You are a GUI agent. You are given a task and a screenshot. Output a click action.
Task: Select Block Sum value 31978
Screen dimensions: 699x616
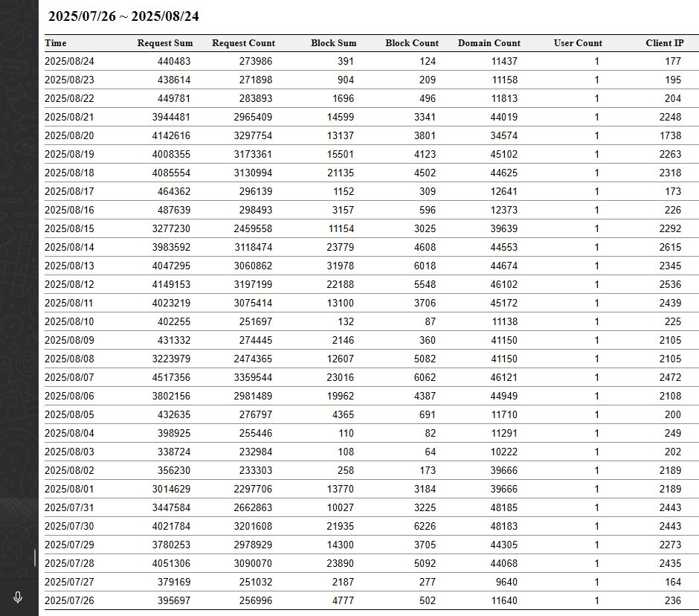point(339,266)
